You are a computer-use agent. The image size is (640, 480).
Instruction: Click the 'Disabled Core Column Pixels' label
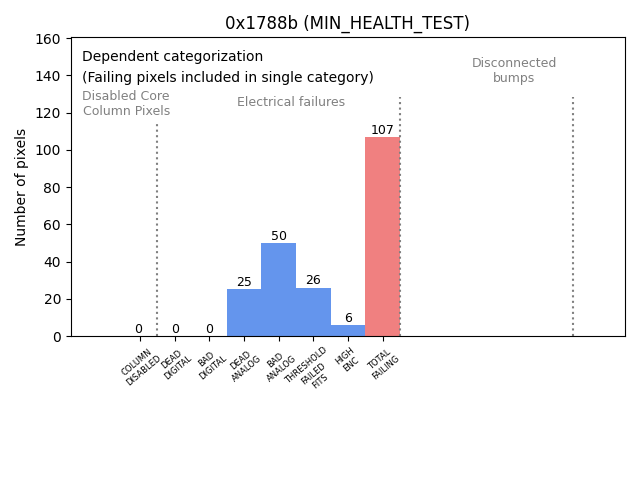tap(126, 103)
